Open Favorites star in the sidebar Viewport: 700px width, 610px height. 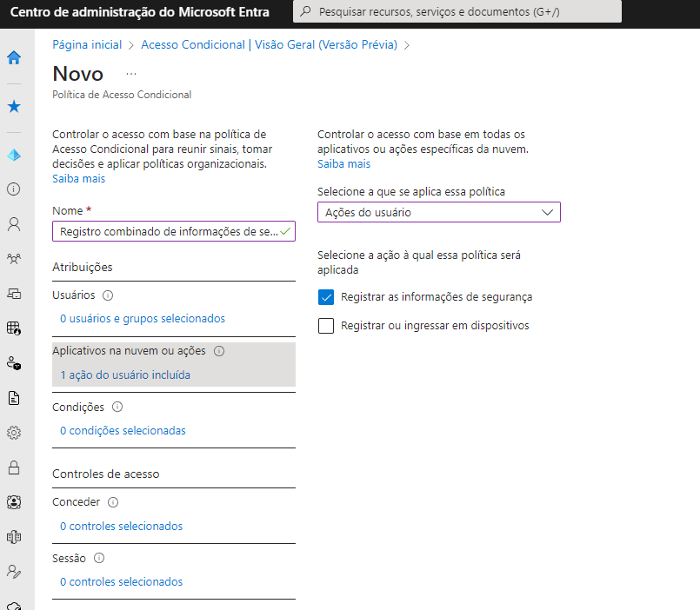click(x=14, y=107)
